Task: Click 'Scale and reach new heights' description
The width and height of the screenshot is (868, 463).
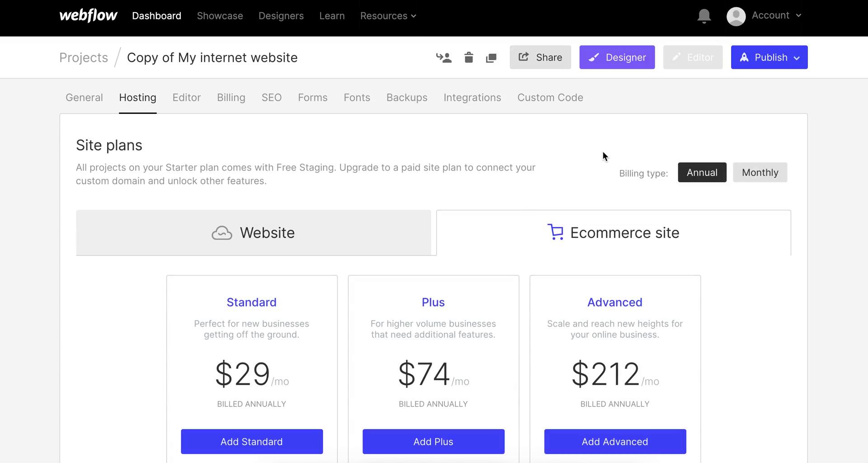Action: point(615,329)
